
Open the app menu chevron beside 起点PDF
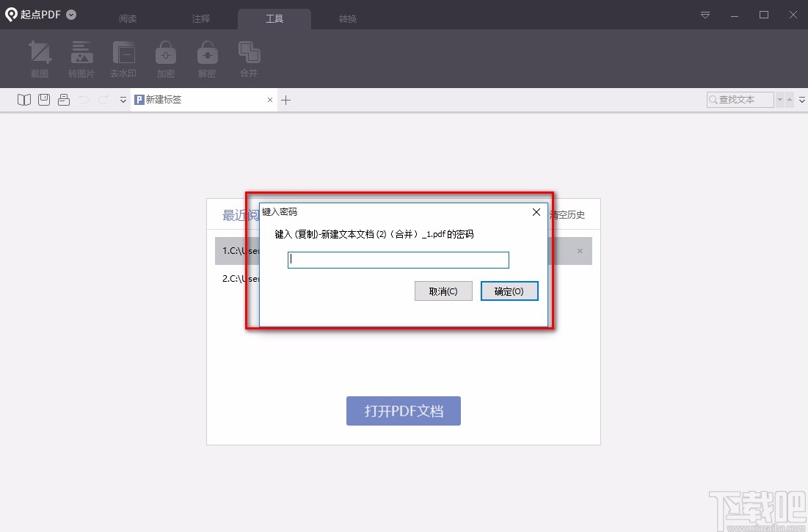pyautogui.click(x=70, y=13)
